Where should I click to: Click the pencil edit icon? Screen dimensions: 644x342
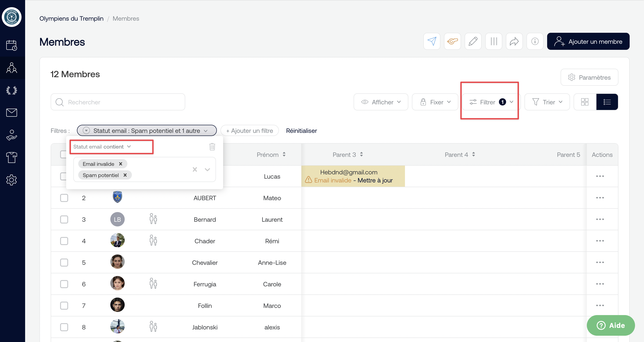tap(473, 41)
